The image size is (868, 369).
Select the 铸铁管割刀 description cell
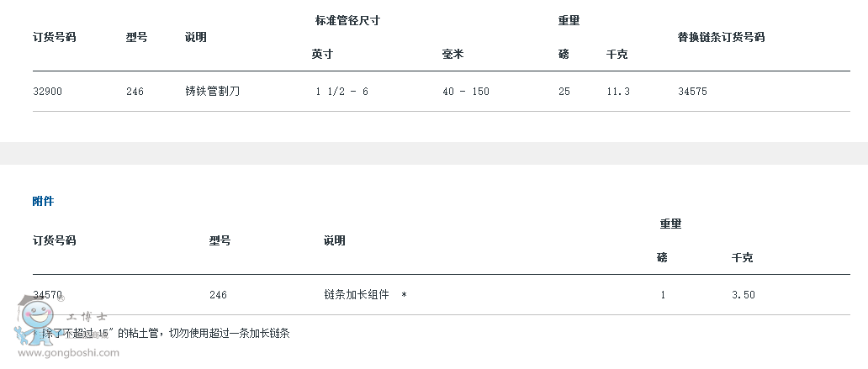coord(213,92)
